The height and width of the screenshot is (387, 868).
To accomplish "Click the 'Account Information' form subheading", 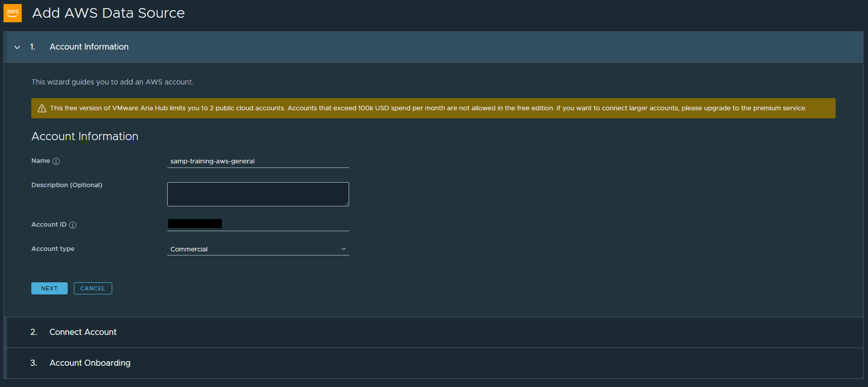I will [85, 137].
